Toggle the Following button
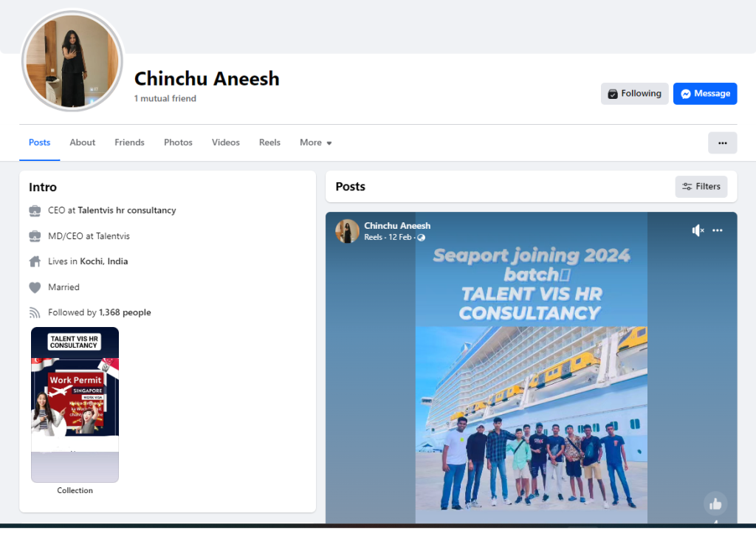The image size is (756, 550). (x=634, y=94)
